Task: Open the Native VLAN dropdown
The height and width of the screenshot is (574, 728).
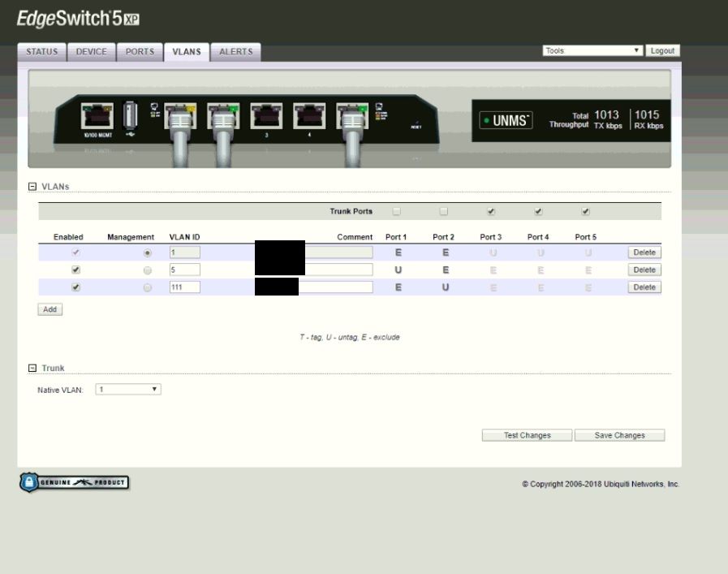Action: tap(128, 390)
